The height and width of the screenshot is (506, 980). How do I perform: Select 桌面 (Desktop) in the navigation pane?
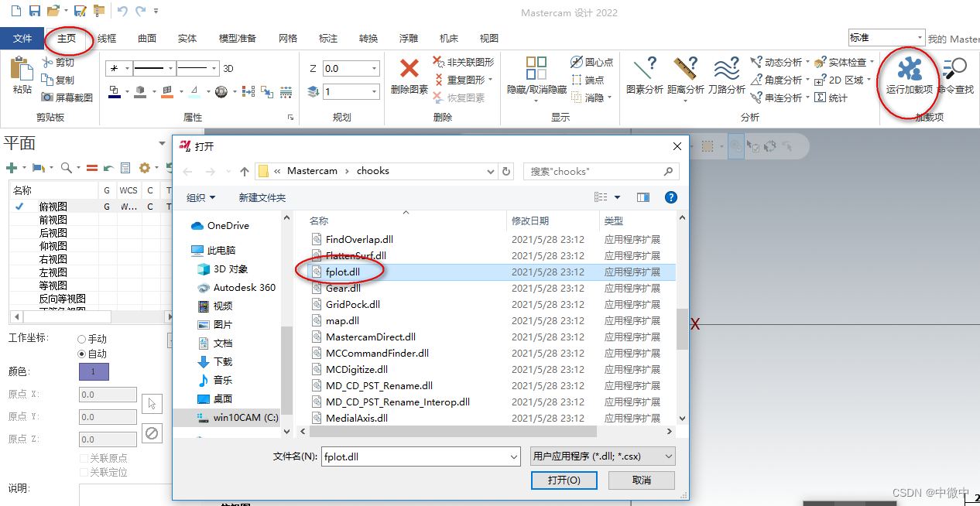click(223, 398)
